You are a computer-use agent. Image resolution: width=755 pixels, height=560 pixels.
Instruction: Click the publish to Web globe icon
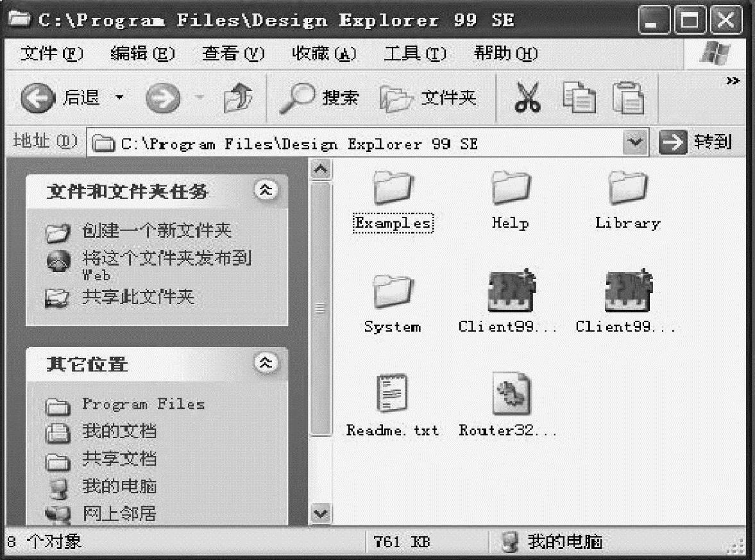click(x=58, y=260)
